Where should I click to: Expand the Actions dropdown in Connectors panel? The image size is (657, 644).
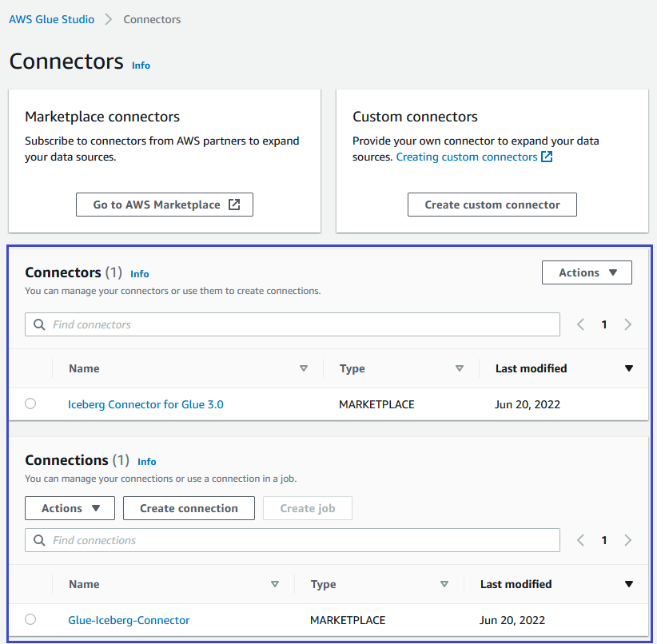click(587, 272)
